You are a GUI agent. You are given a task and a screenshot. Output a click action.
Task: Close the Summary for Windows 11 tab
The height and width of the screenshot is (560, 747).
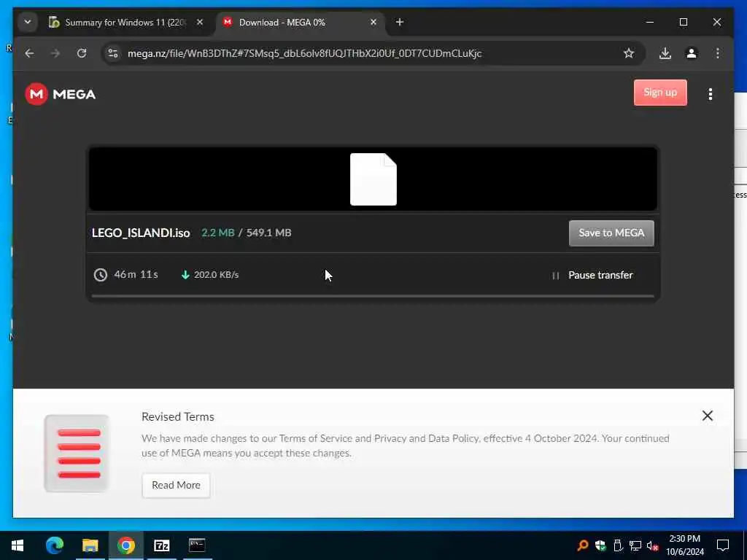point(200,23)
